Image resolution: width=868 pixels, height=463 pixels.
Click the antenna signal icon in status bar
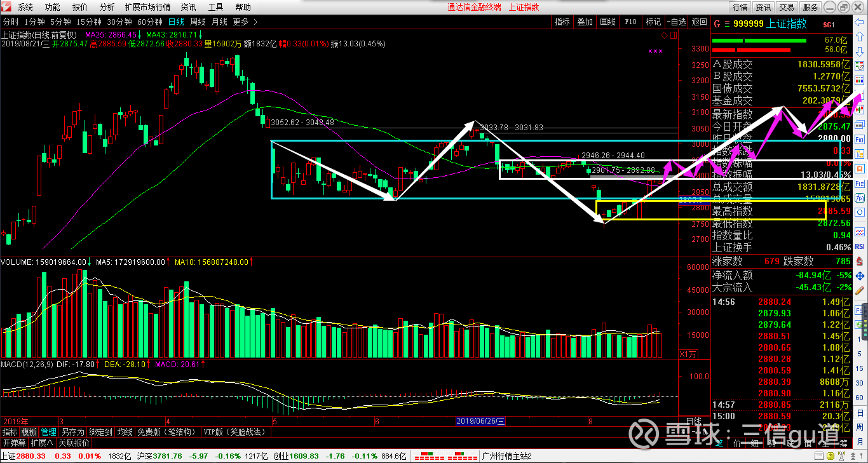click(x=841, y=455)
